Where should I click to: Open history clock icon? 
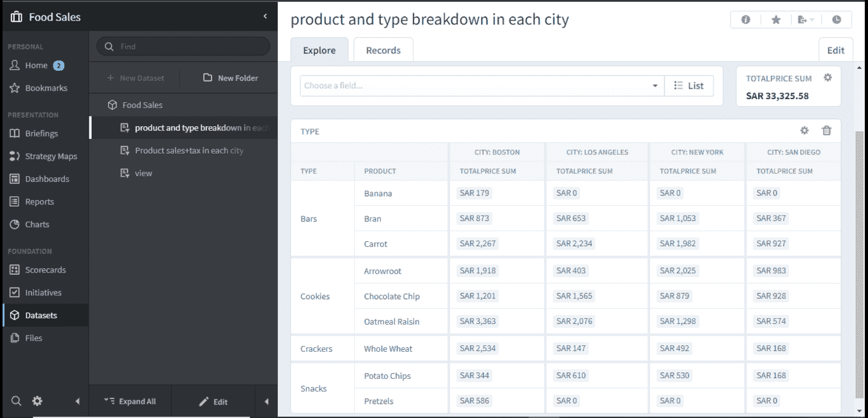(x=836, y=20)
